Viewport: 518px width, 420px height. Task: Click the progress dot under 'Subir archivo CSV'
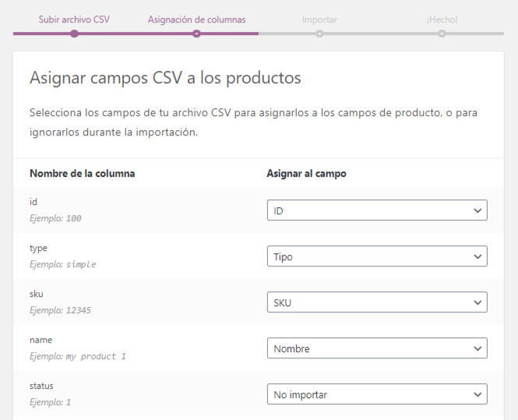(74, 34)
